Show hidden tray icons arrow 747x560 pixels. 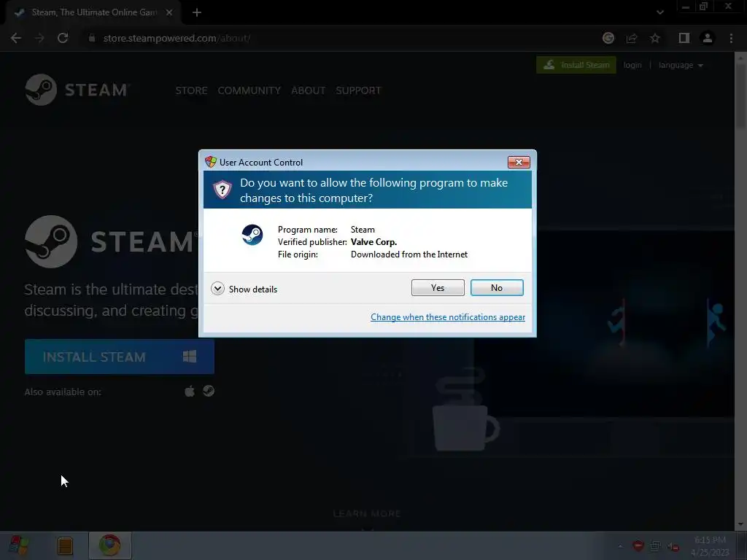tap(620, 546)
